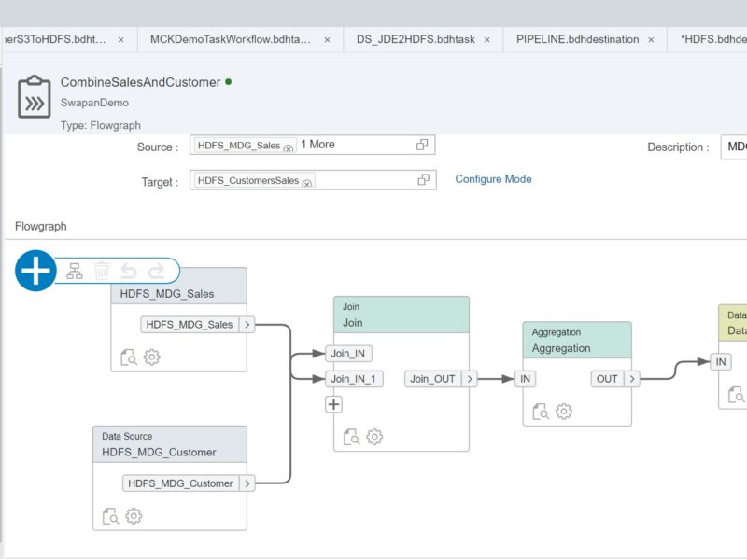Show the 1 More source items
The height and width of the screenshot is (560, 747).
[x=317, y=145]
